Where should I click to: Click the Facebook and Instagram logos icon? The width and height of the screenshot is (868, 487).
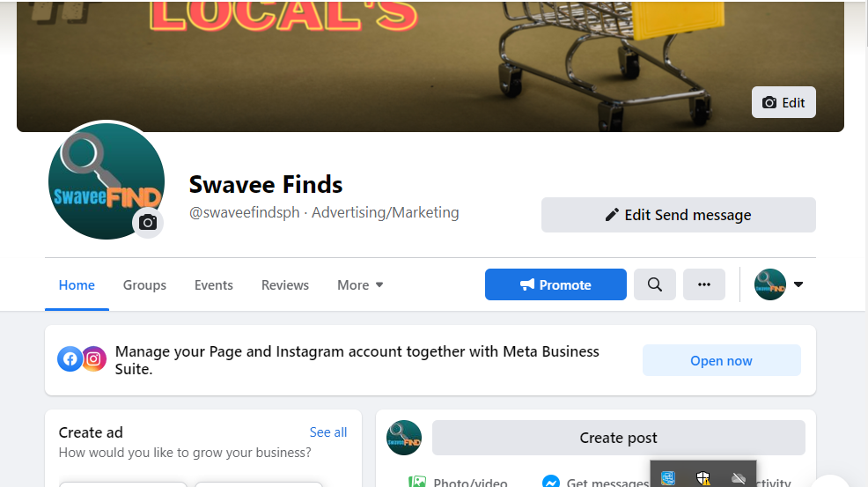pos(82,359)
